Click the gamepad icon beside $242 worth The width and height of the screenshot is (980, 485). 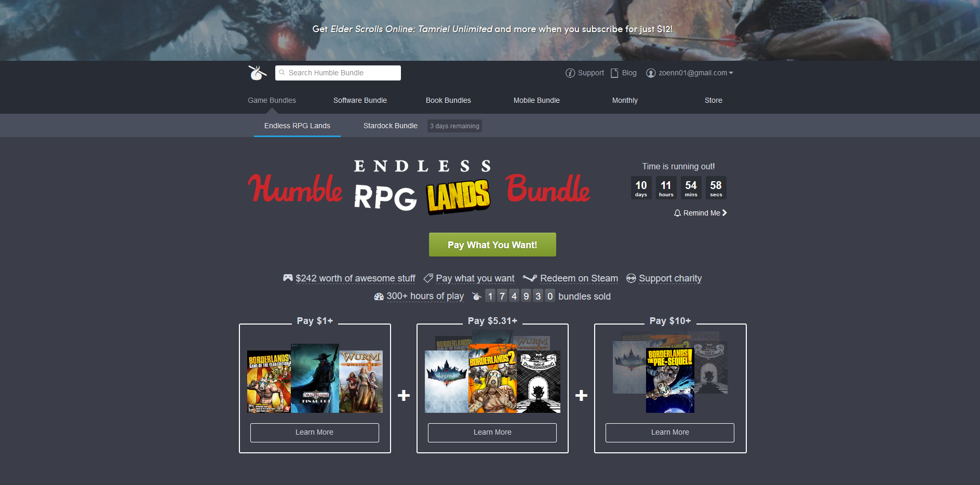point(288,278)
